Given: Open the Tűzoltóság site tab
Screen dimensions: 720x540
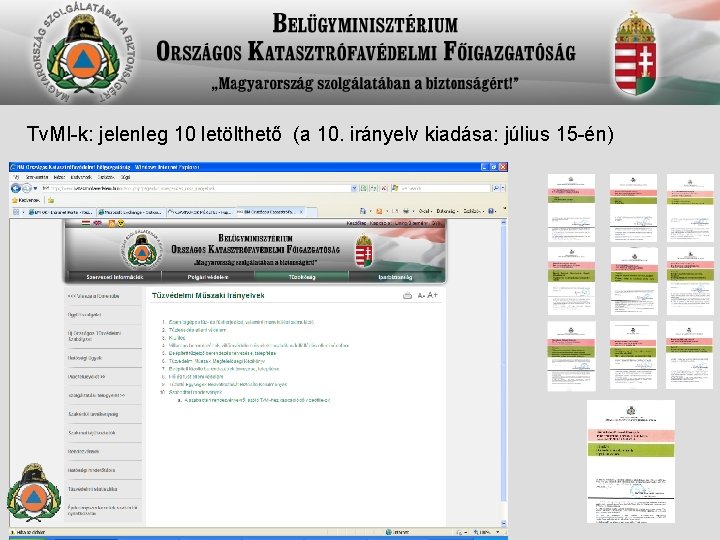Looking at the screenshot, I should tap(302, 277).
